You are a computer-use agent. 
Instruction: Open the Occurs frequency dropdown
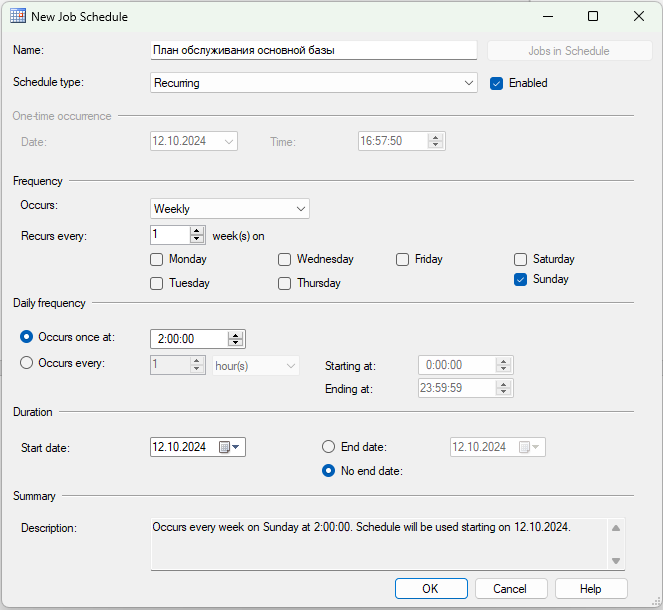[x=230, y=208]
